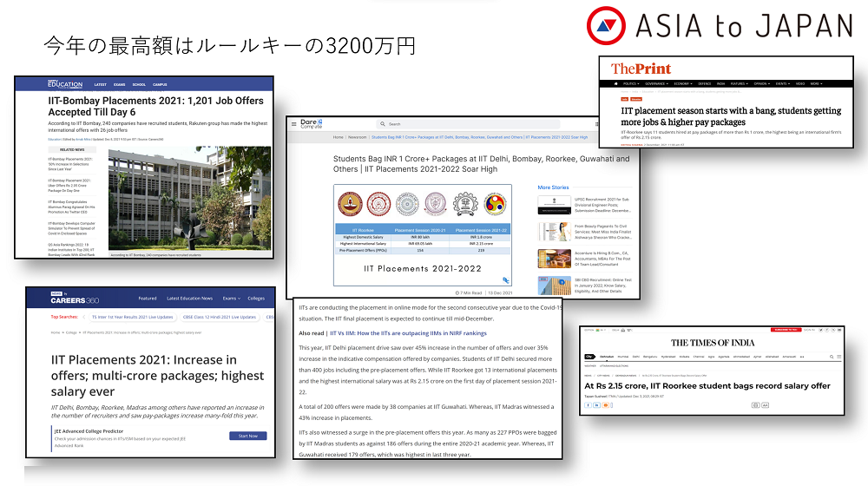Click the Times of India masthead

[x=713, y=343]
